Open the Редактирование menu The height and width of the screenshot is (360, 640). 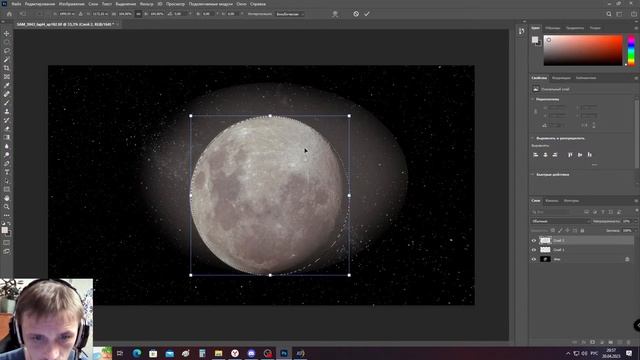pyautogui.click(x=40, y=4)
